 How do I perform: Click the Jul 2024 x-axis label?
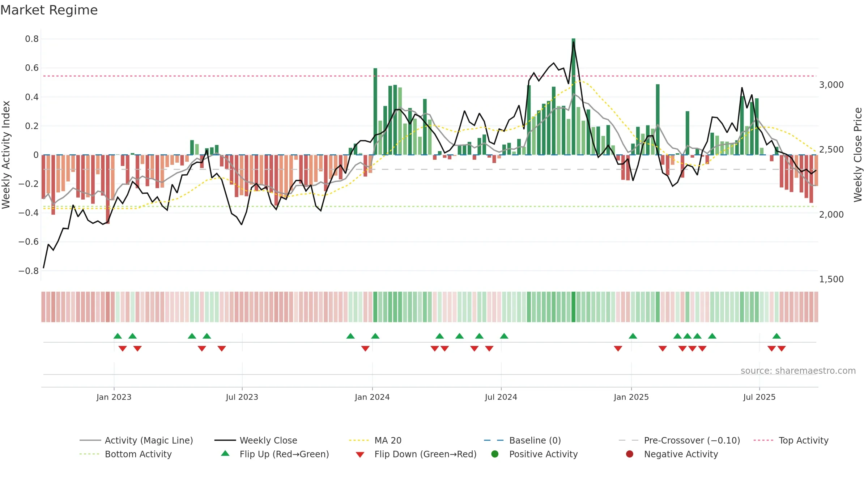(x=501, y=397)
